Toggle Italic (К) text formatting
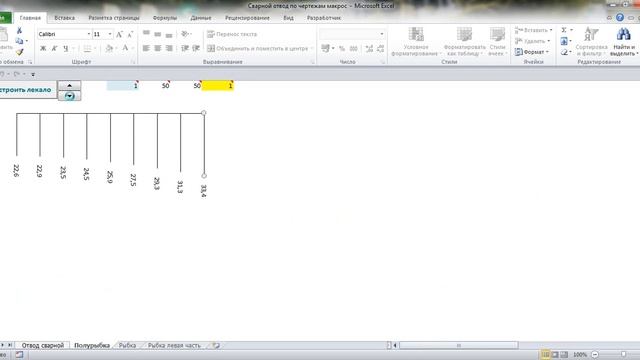Image resolution: width=640 pixels, height=360 pixels. click(54, 49)
